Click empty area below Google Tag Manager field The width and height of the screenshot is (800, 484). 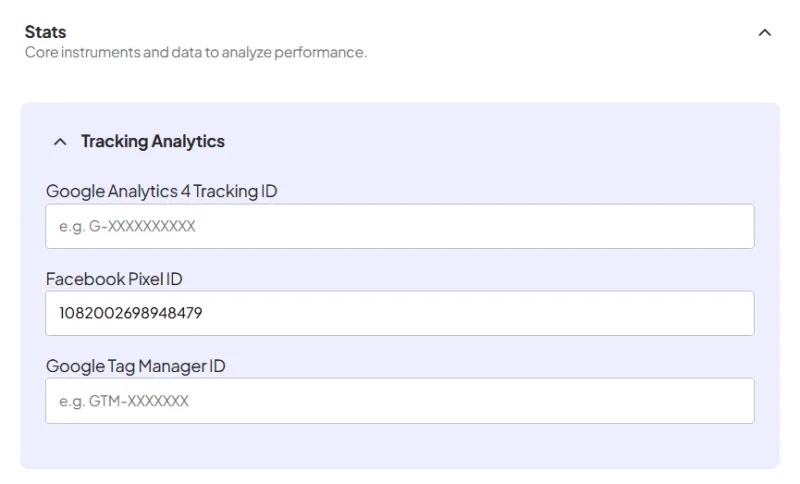click(x=400, y=446)
